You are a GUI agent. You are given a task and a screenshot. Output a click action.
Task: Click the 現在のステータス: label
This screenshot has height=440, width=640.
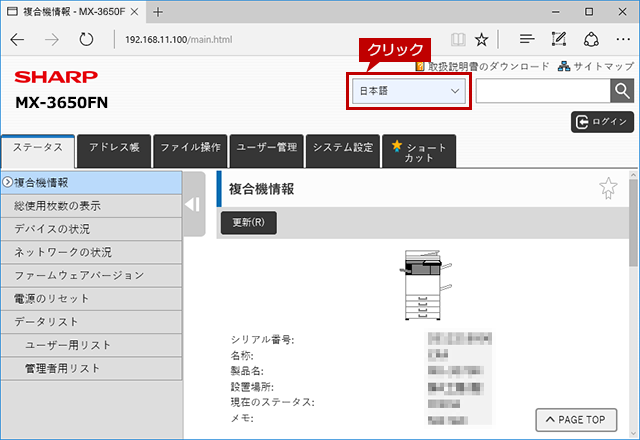click(x=273, y=402)
